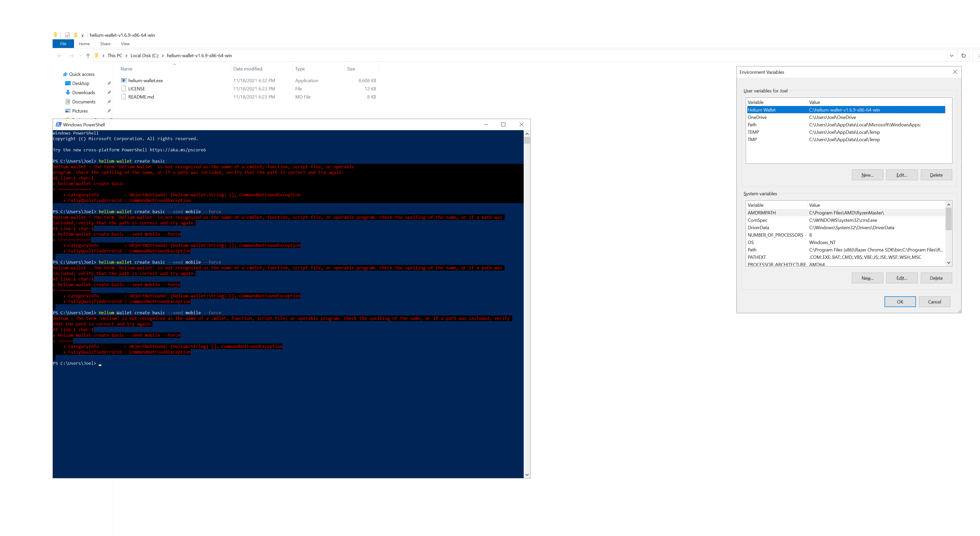Screen dimensions: 980x536
Task: Click the breadcrumb arrow after Local Disk (C:)
Action: (x=163, y=56)
